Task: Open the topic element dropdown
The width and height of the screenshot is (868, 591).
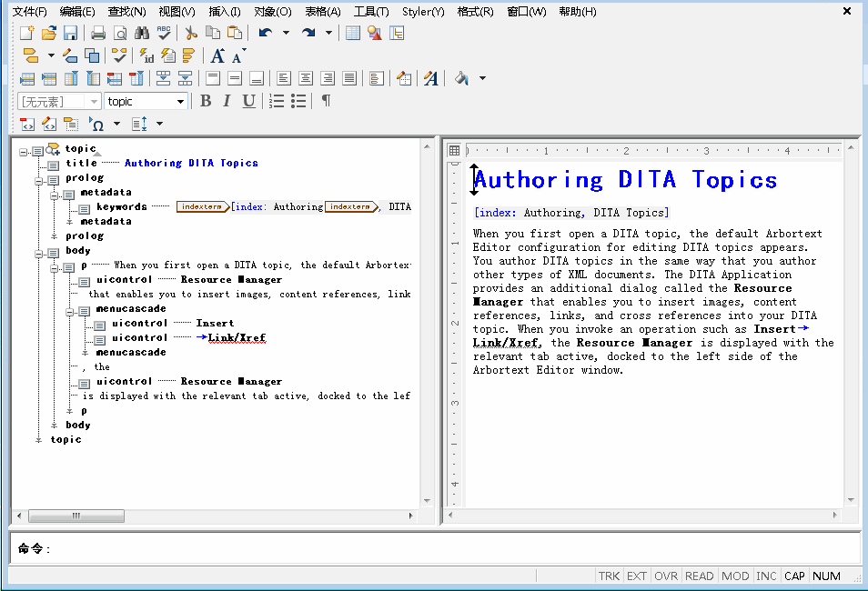Action: 180,102
